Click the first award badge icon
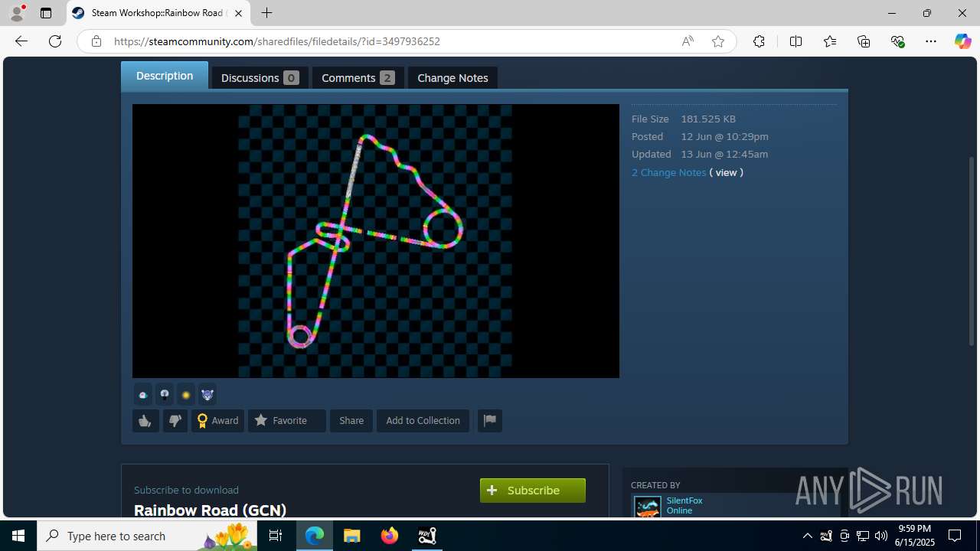980x551 pixels. click(x=142, y=395)
